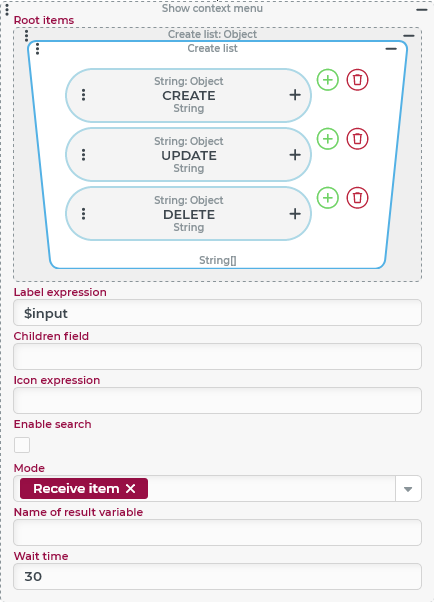This screenshot has width=434, height=602.
Task: Click the plus inside the UPDATE block
Action: pos(295,155)
